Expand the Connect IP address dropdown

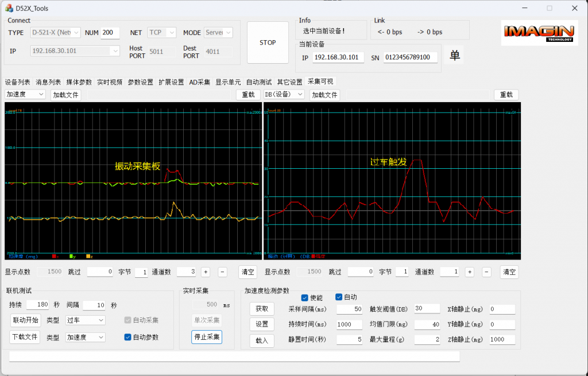(x=75, y=51)
